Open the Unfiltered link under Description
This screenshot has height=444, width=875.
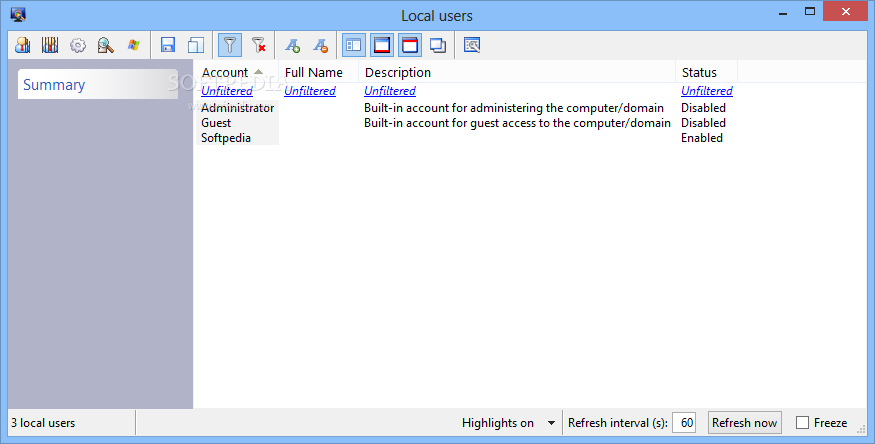(390, 91)
